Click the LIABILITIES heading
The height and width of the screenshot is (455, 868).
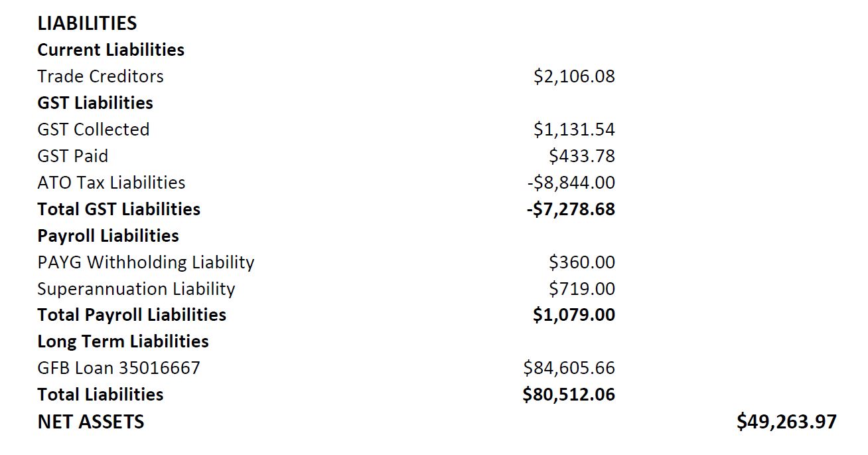[x=87, y=23]
